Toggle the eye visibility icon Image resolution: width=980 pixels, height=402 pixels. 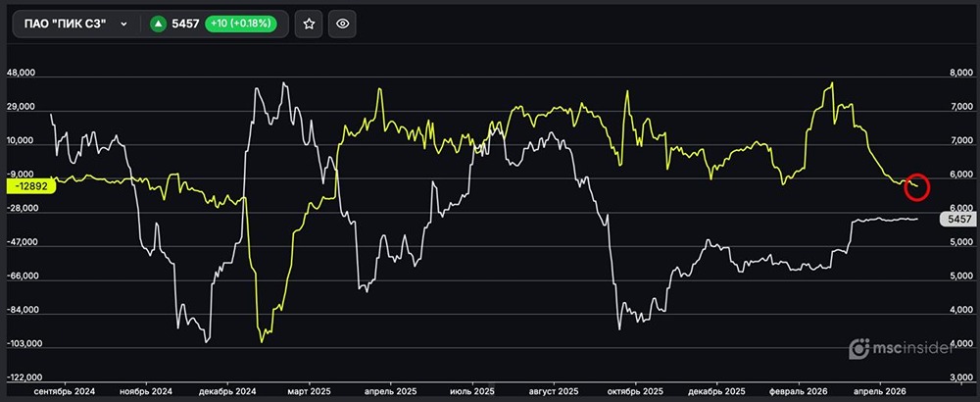pos(342,24)
